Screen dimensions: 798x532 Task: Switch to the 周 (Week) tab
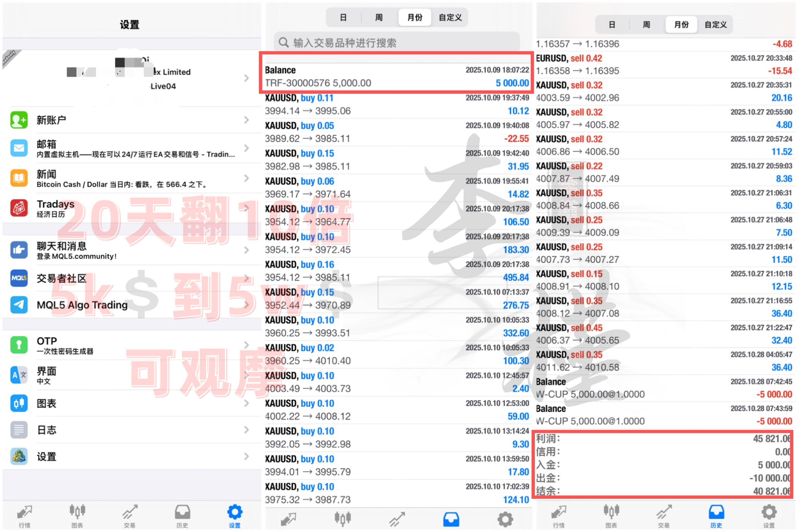pos(378,17)
